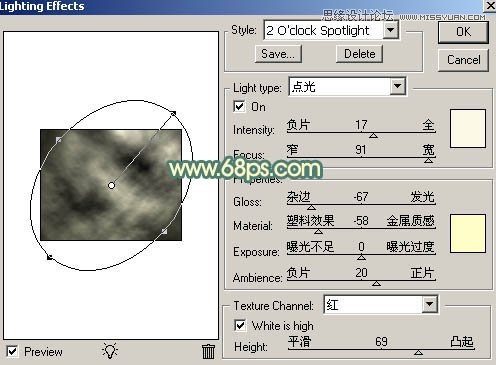
Task: Click the Ambience slider handle
Action: tap(376, 283)
